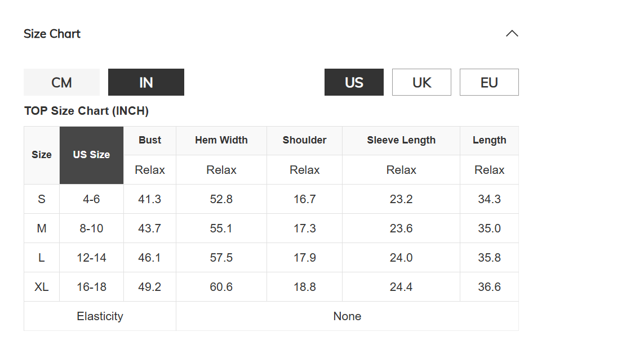Choose the US sizing tab
The height and width of the screenshot is (350, 644).
[x=354, y=82]
